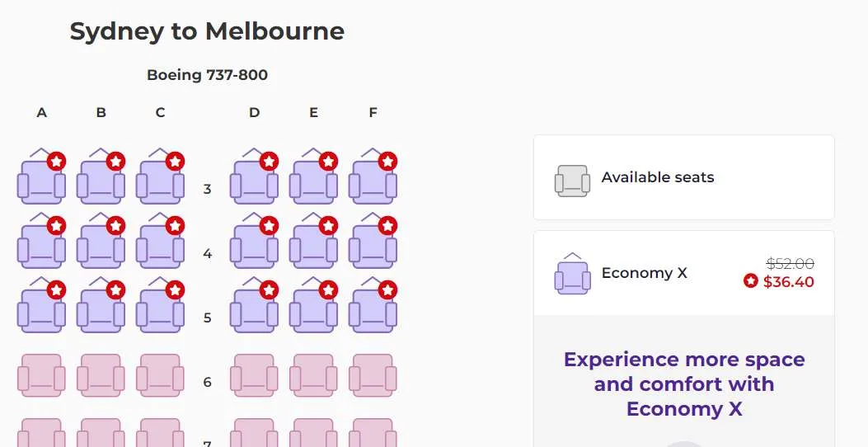This screenshot has width=868, height=447.
Task: Select standard seat 6B
Action: (x=101, y=376)
